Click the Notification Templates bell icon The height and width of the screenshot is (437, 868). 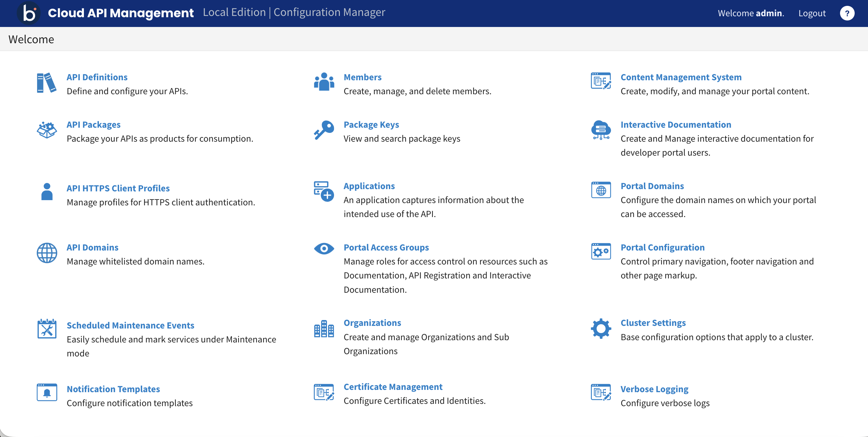pos(47,392)
